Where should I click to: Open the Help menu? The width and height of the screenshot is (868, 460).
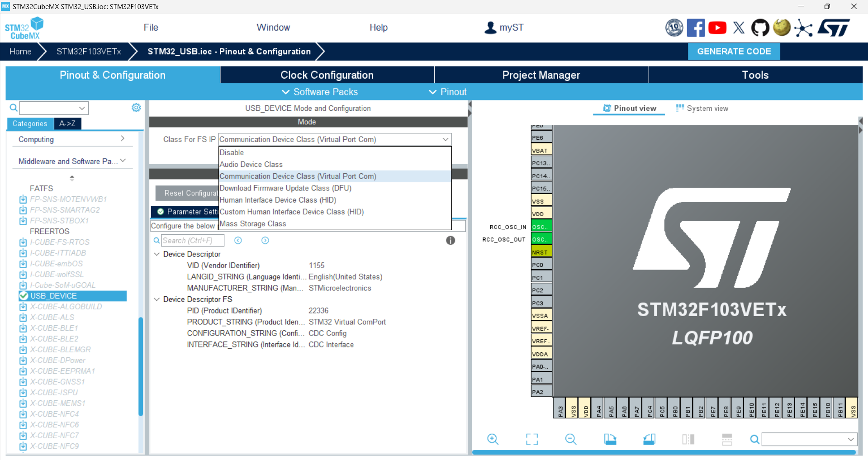(379, 28)
